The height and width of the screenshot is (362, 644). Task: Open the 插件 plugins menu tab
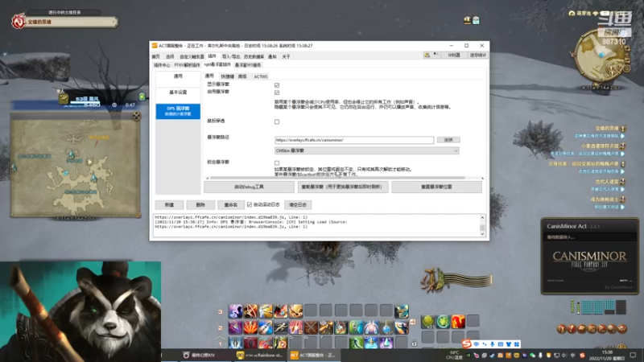pyautogui.click(x=212, y=56)
